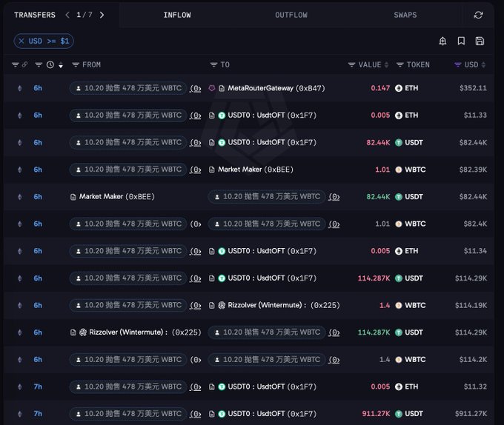The image size is (504, 425).
Task: Go to next transfers page
Action: pos(102,15)
